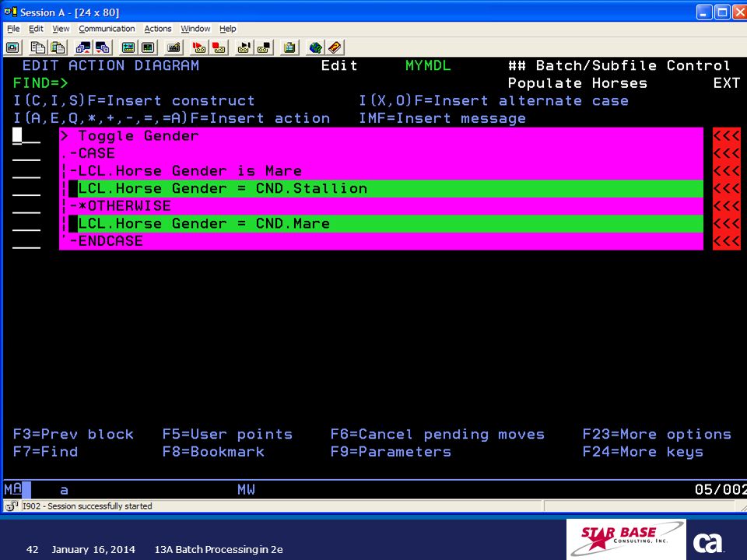Click 'IMF=Insert message' help text
This screenshot has height=560, width=747.
coord(442,118)
